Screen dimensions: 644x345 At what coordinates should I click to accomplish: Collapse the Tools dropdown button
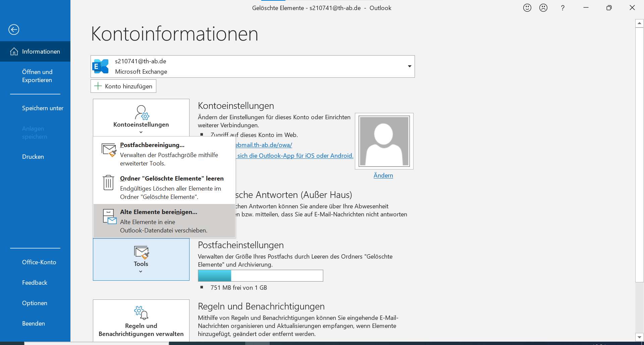point(141,259)
